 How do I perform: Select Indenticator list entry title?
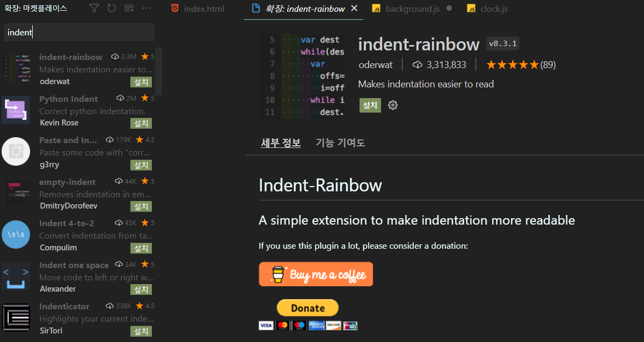pos(64,306)
